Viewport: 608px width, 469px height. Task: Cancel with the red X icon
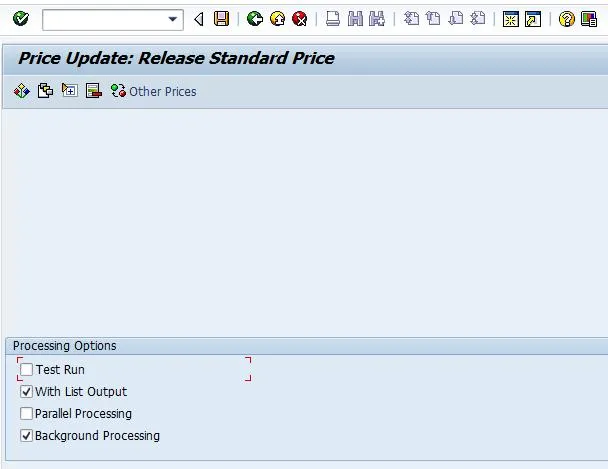click(300, 19)
